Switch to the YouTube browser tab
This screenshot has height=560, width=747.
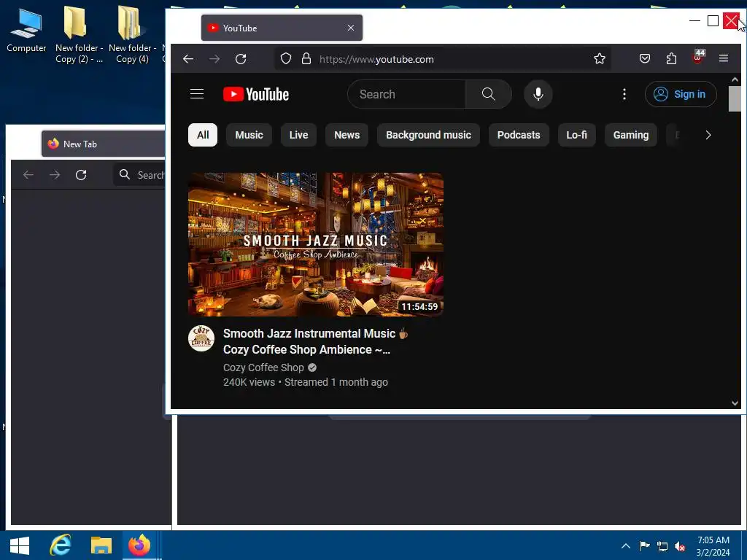[282, 28]
